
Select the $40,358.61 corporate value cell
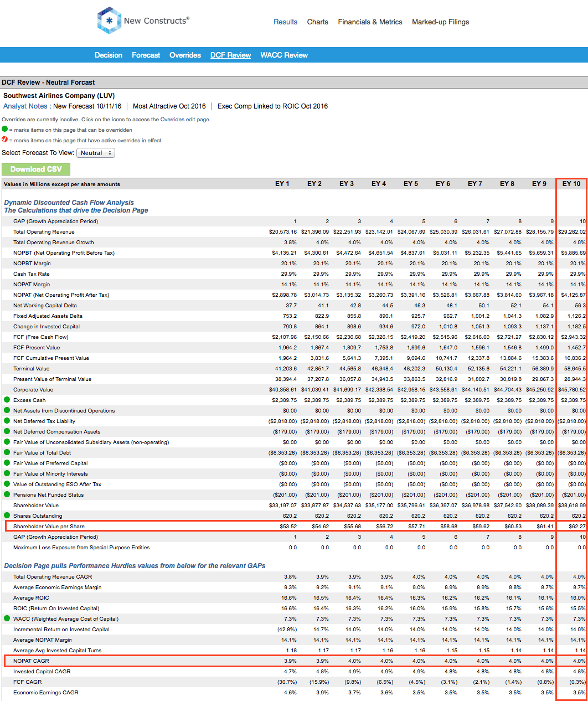[283, 390]
